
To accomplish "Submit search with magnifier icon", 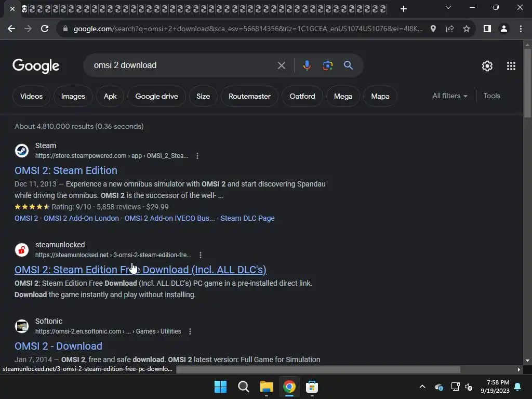I will pyautogui.click(x=348, y=65).
